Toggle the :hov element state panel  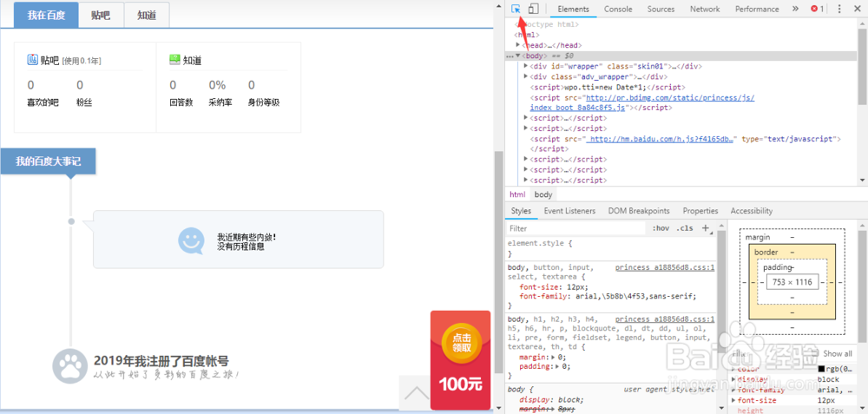point(661,228)
